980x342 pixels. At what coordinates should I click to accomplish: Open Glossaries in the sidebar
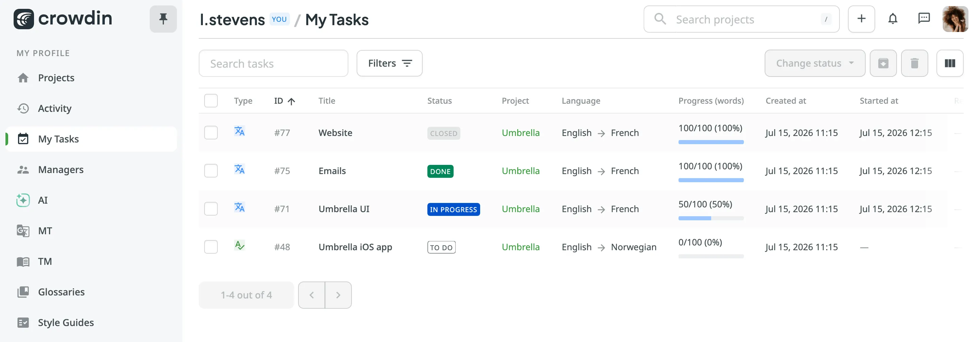91,292
